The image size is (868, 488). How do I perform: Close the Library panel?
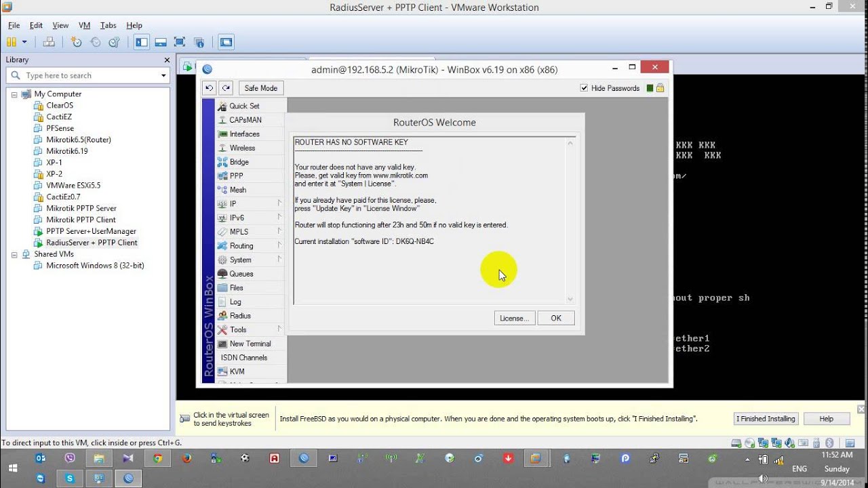[166, 60]
